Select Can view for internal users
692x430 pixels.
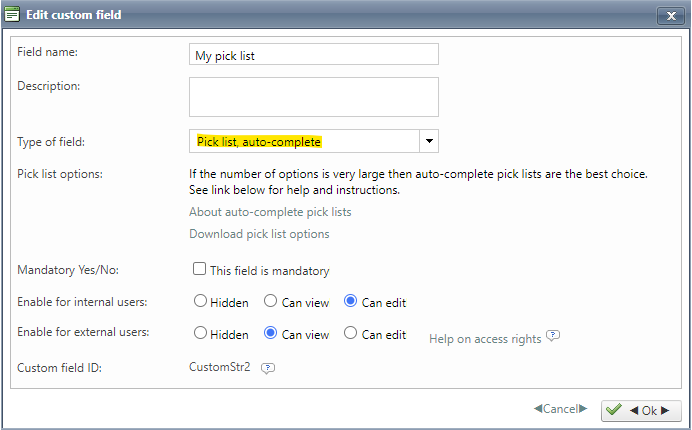point(270,301)
